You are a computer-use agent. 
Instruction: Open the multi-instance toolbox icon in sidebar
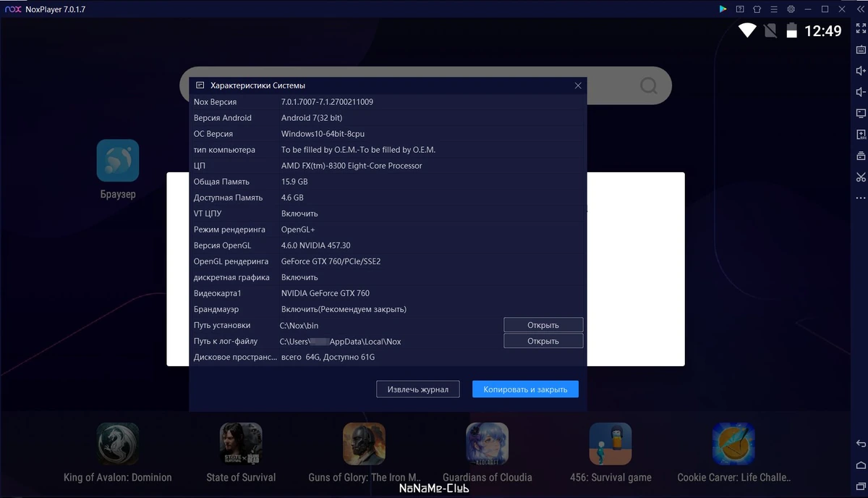pos(861,156)
